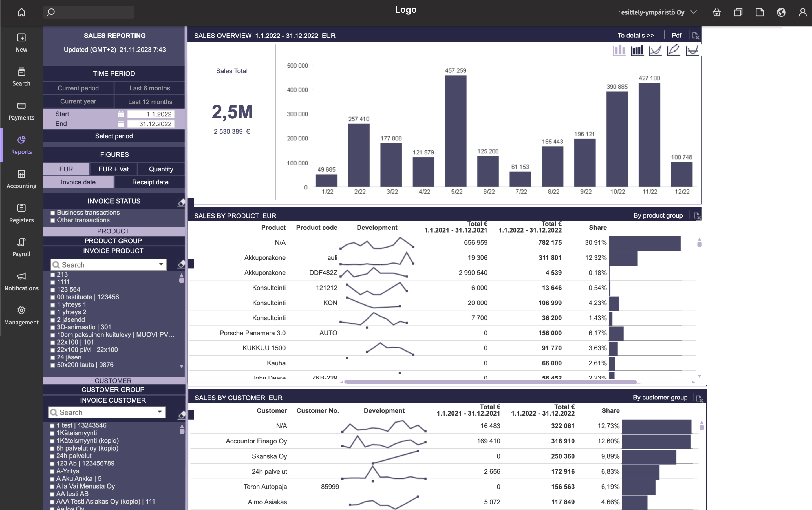Open the copy windows icon in top bar

click(x=738, y=12)
